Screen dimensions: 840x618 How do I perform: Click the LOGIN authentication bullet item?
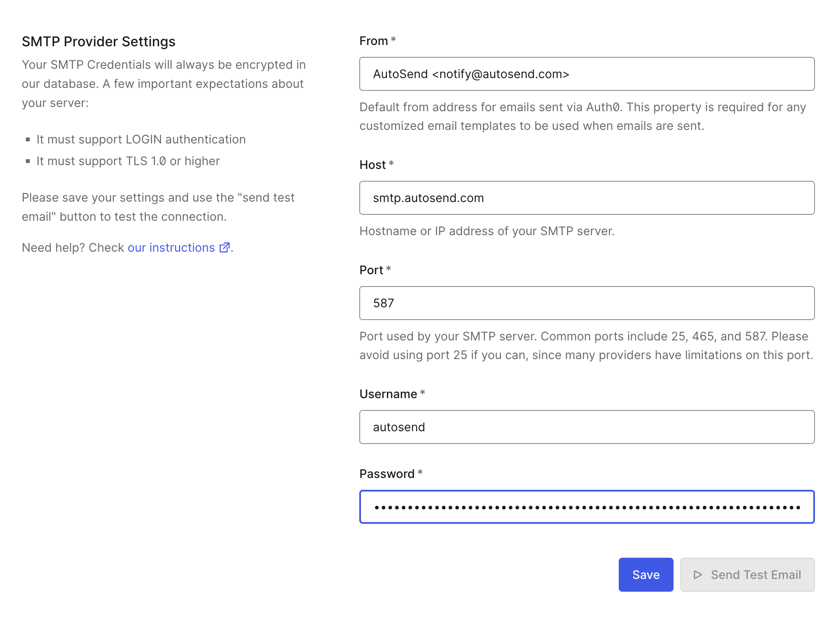coord(141,139)
